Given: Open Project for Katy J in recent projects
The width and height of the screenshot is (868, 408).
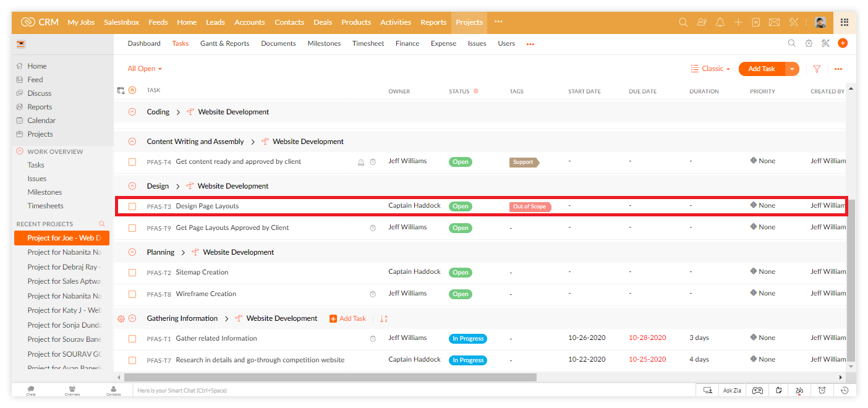Looking at the screenshot, I should pyautogui.click(x=64, y=310).
